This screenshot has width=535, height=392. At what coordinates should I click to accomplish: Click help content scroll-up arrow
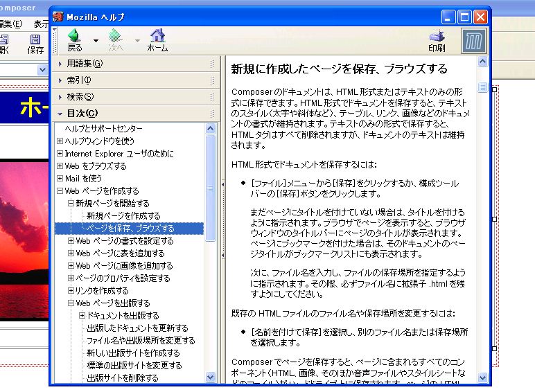[x=482, y=62]
